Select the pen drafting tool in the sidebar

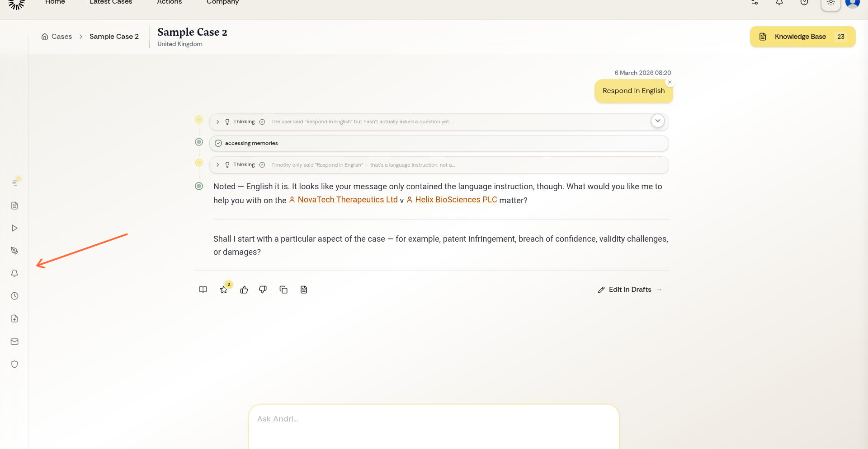coord(14,251)
